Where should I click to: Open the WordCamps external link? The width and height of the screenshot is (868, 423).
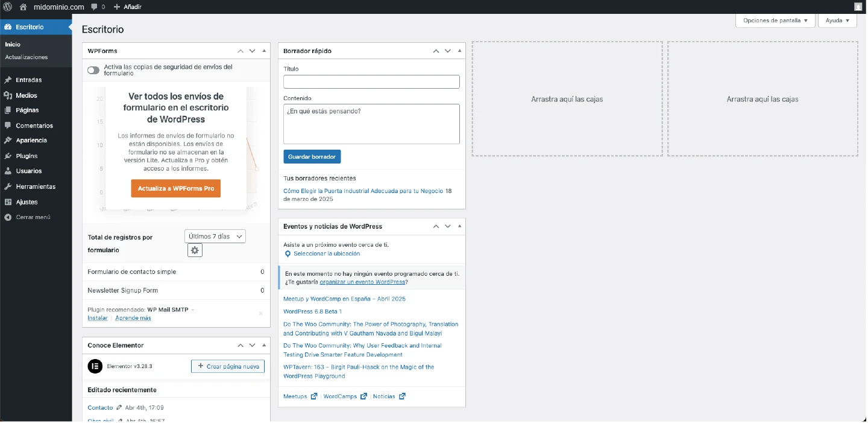345,396
